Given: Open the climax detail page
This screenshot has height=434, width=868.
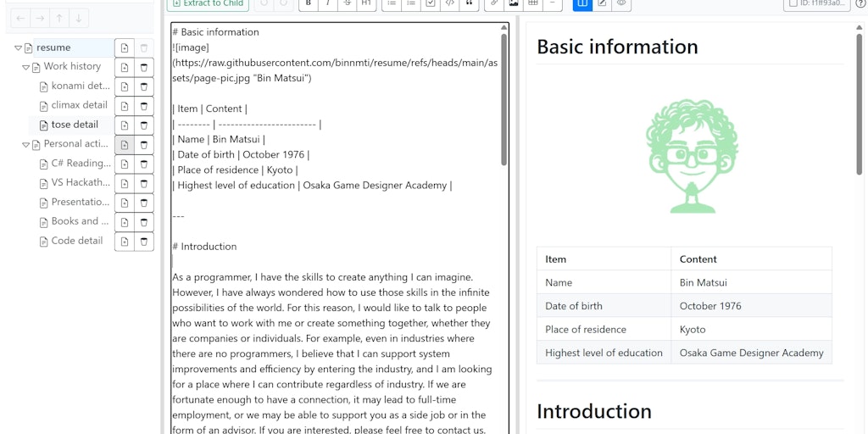Looking at the screenshot, I should tap(79, 105).
